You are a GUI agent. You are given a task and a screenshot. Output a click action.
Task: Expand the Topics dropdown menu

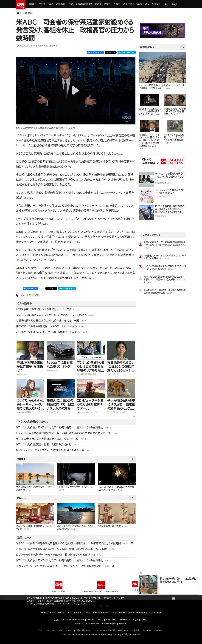(32, 4)
